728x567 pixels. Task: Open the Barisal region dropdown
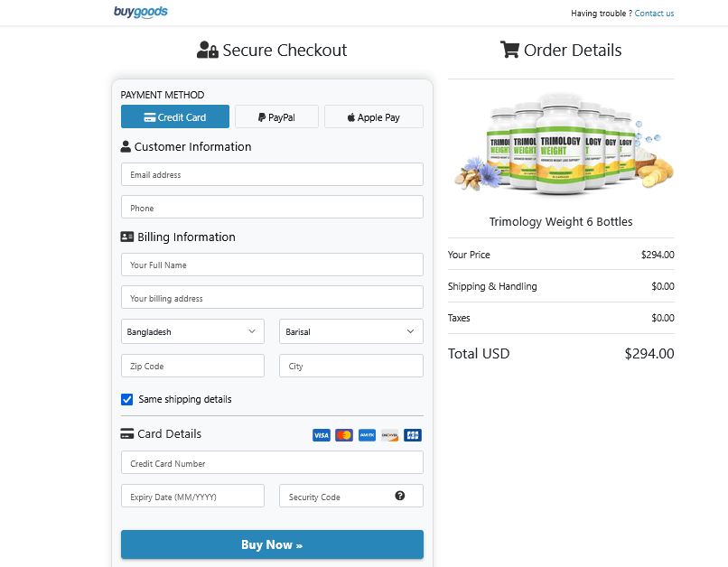coord(350,331)
